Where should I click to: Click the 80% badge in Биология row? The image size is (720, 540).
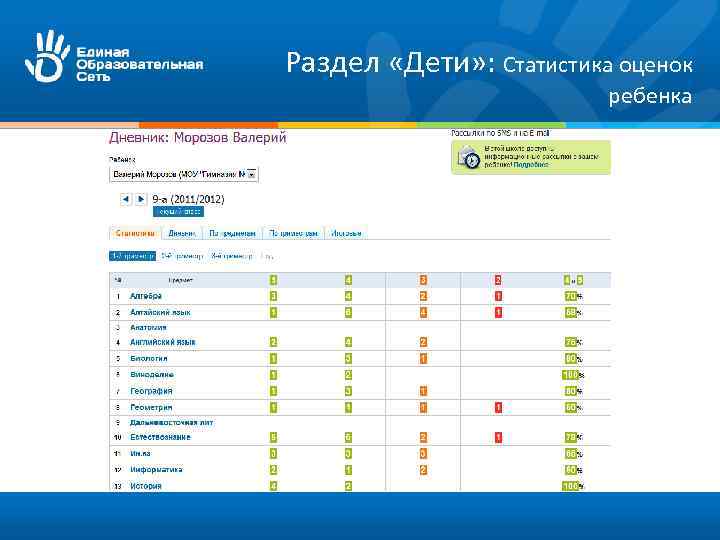[x=571, y=358]
